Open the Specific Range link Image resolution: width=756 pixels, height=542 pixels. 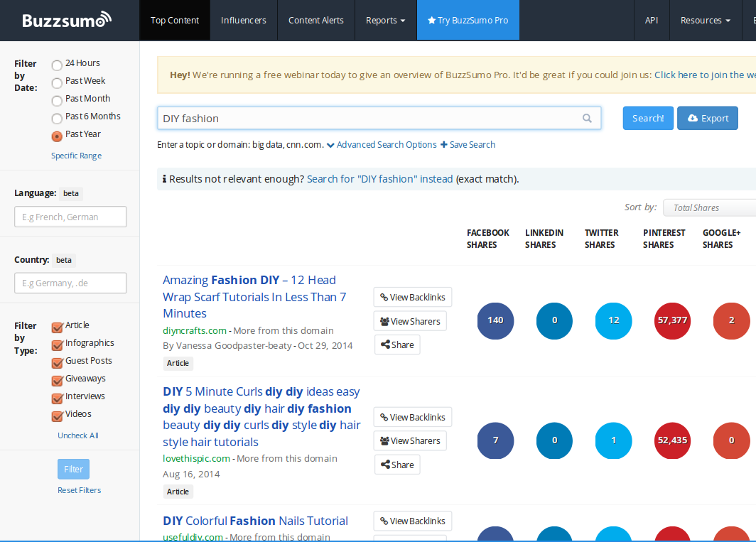click(x=76, y=156)
